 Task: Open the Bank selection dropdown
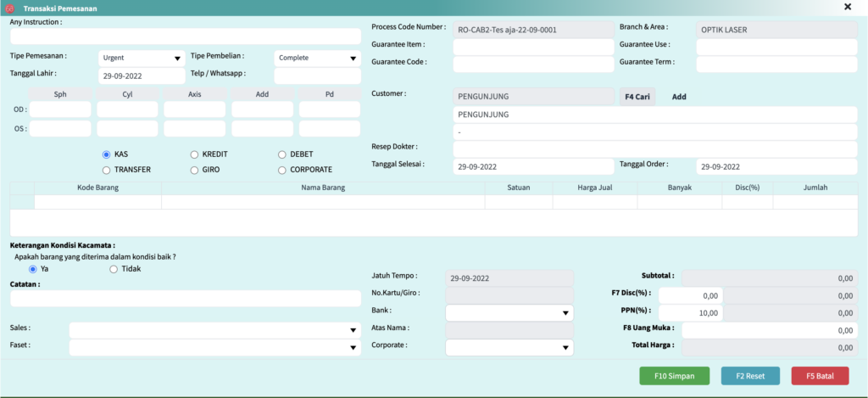click(x=509, y=313)
